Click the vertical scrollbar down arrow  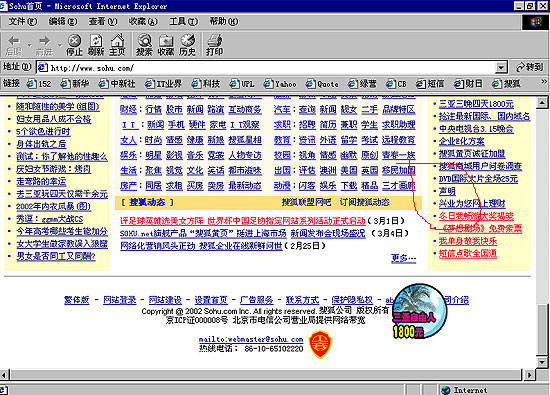click(542, 362)
